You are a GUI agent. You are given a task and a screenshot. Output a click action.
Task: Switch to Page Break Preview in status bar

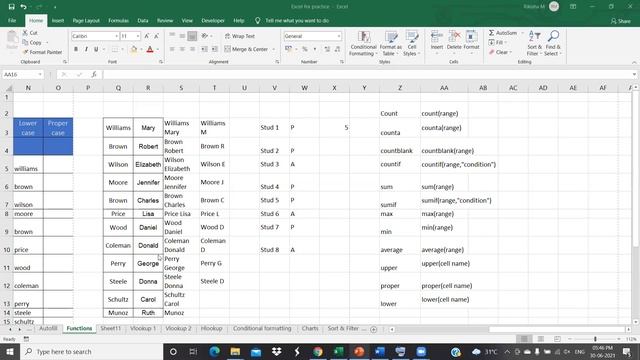pos(557,339)
